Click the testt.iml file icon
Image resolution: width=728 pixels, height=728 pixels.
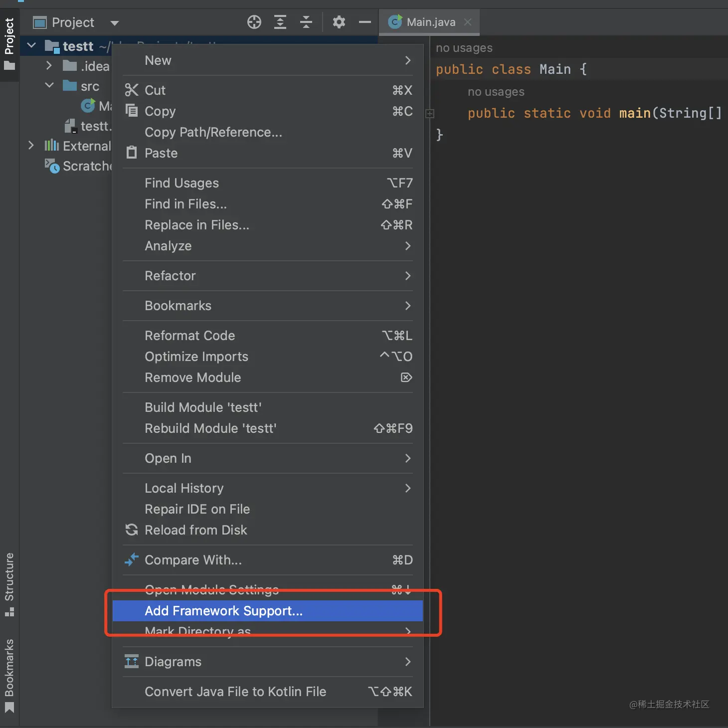(71, 126)
